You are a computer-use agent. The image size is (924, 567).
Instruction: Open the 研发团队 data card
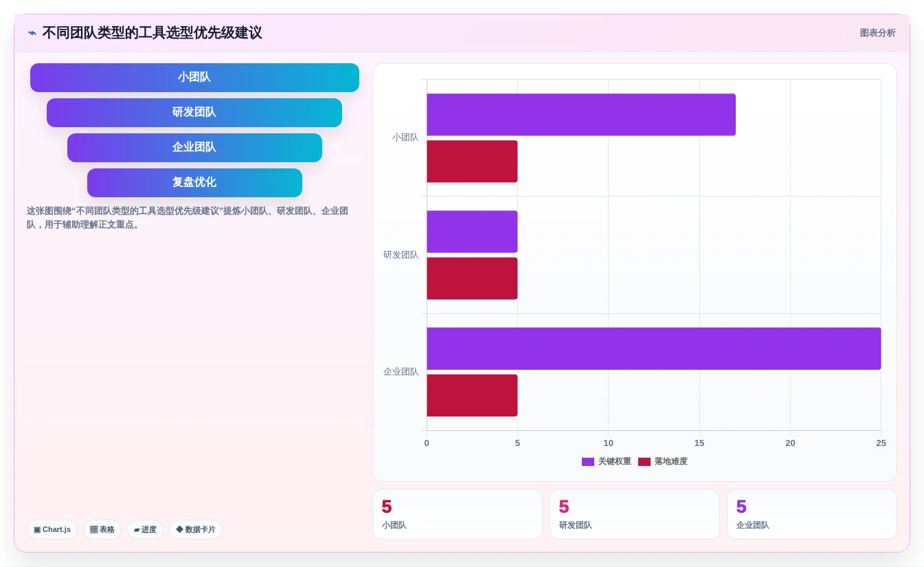click(x=635, y=514)
